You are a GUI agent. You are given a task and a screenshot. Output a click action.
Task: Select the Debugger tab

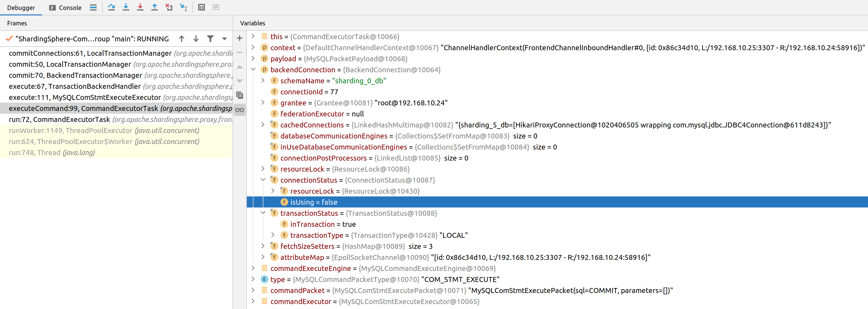[21, 7]
